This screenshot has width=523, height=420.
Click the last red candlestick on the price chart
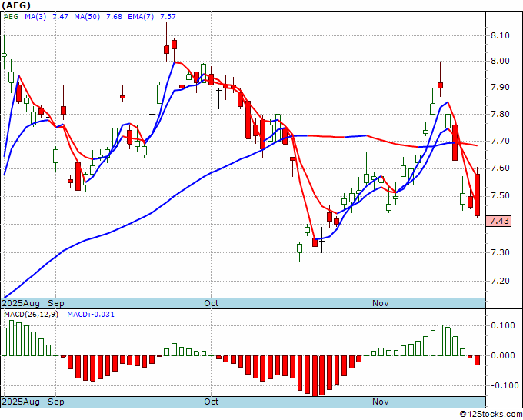pos(478,195)
